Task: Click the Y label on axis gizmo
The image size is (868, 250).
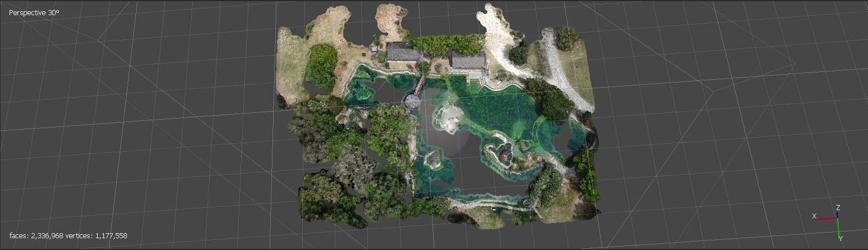Action: click(x=840, y=239)
